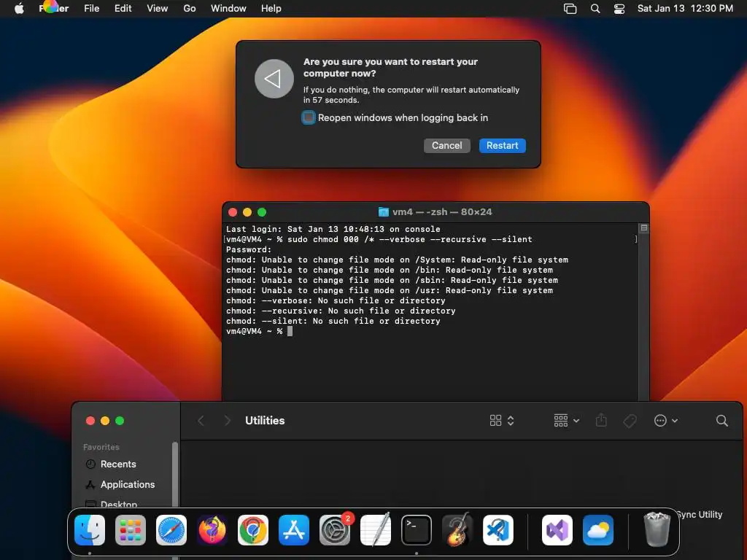The image size is (747, 560).
Task: Click the /usr Read-only file system line
Action: pos(390,290)
